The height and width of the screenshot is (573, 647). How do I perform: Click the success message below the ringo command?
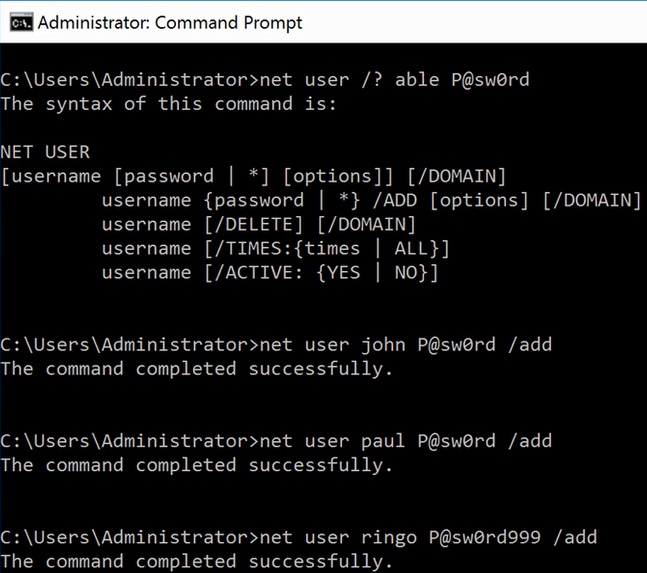click(x=197, y=561)
